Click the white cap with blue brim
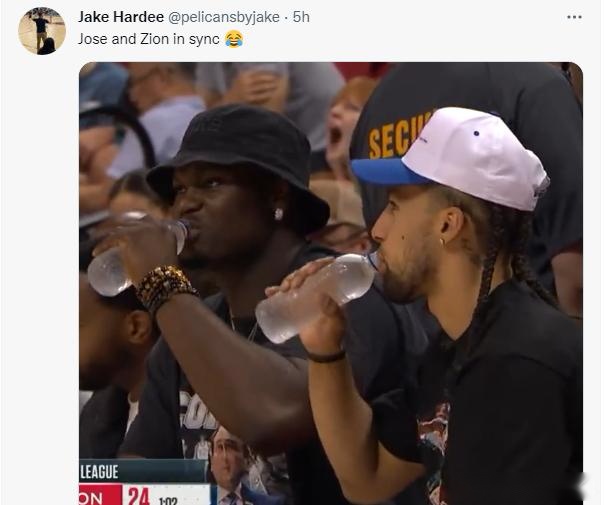 pyautogui.click(x=451, y=157)
